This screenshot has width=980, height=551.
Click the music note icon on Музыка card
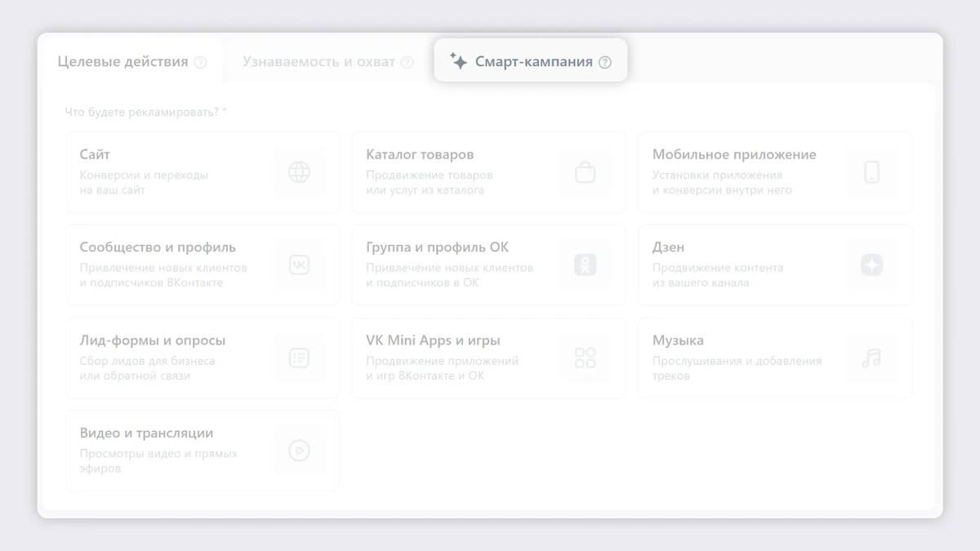pos(871,358)
